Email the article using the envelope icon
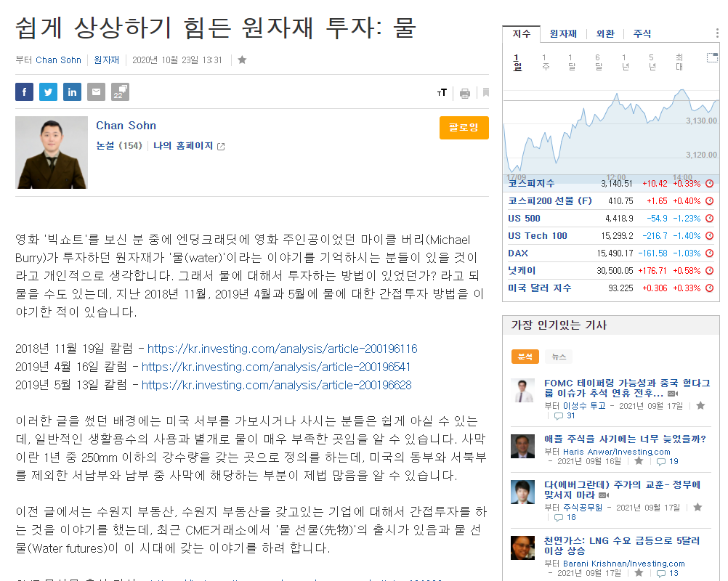The width and height of the screenshot is (728, 581). [x=95, y=92]
